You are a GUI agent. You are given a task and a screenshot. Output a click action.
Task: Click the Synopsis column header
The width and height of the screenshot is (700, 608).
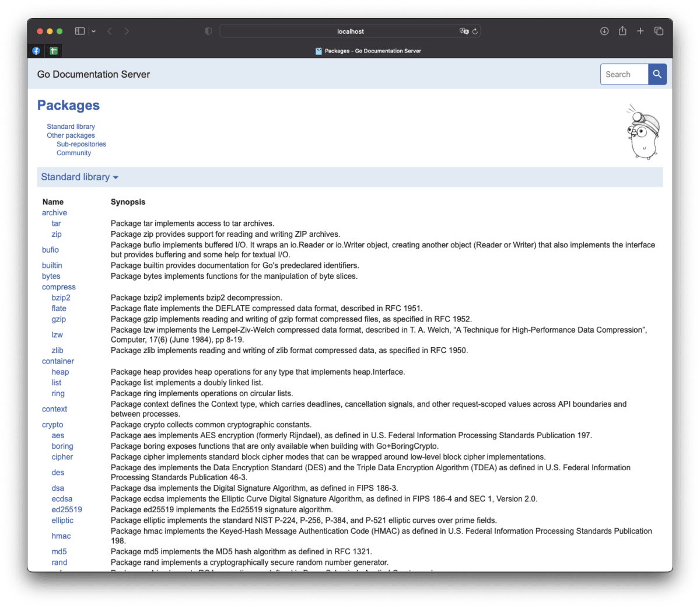(x=128, y=202)
